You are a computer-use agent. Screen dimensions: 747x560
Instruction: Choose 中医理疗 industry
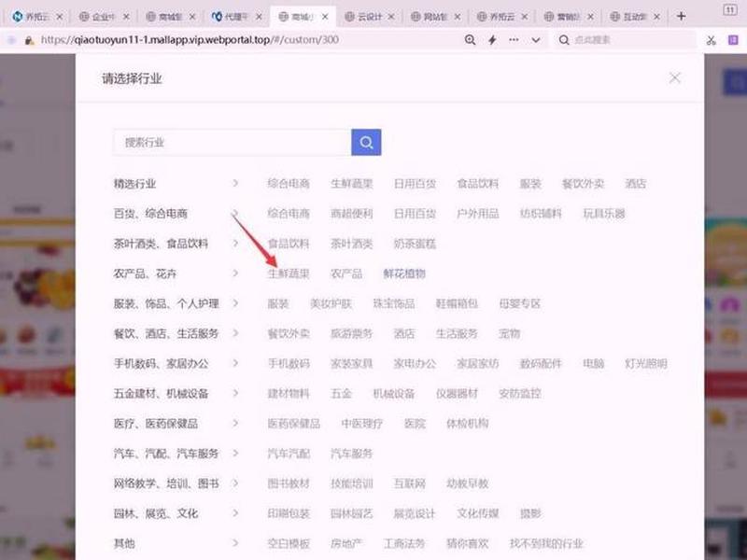pyautogui.click(x=362, y=424)
